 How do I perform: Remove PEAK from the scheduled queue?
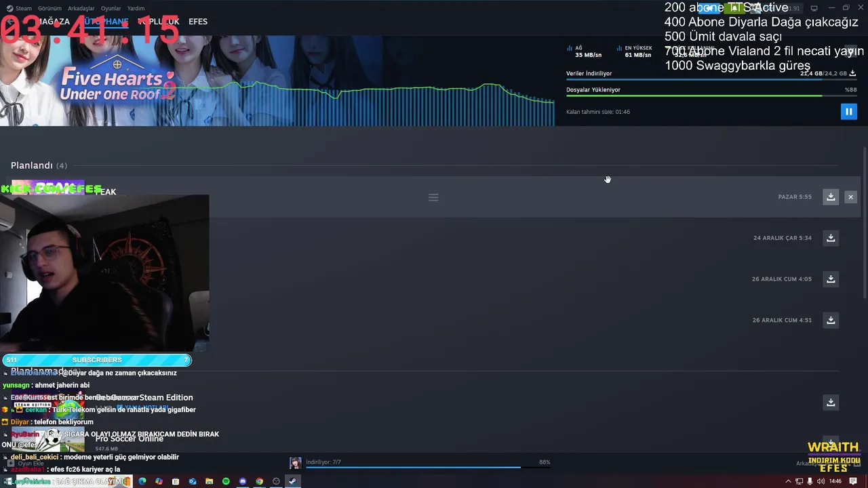(851, 197)
